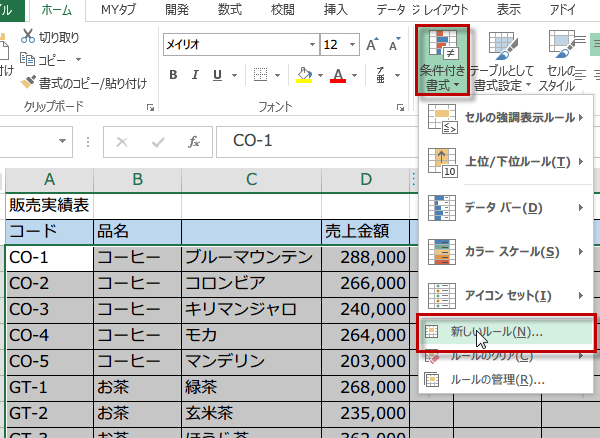Select 新しいルール(N)... from the menu

click(x=496, y=331)
